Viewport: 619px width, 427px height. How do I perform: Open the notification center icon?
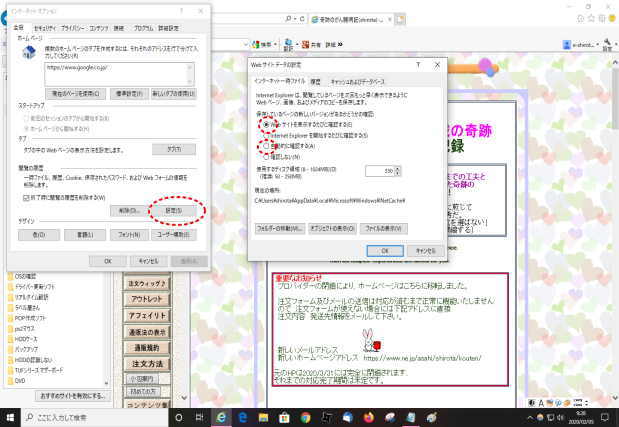click(605, 417)
